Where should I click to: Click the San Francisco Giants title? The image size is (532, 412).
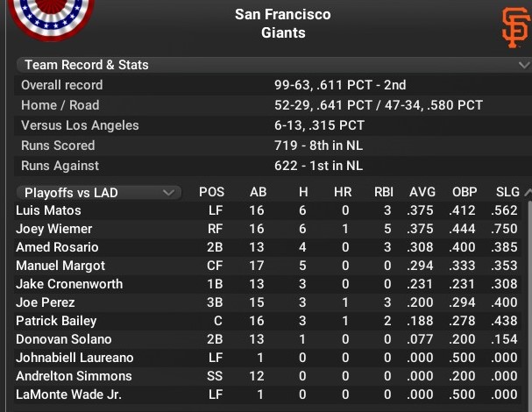pyautogui.click(x=283, y=24)
